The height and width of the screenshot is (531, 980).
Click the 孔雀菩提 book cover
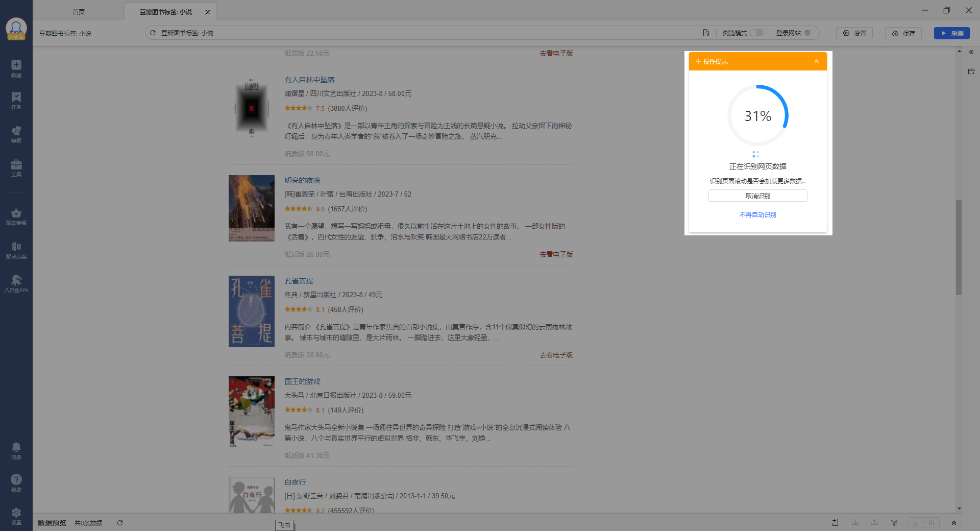point(252,311)
